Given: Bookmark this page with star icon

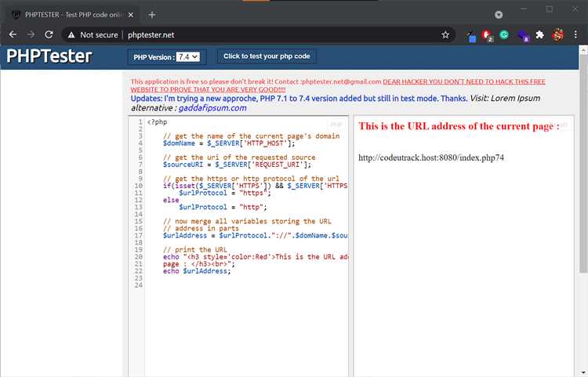Looking at the screenshot, I should tap(445, 34).
